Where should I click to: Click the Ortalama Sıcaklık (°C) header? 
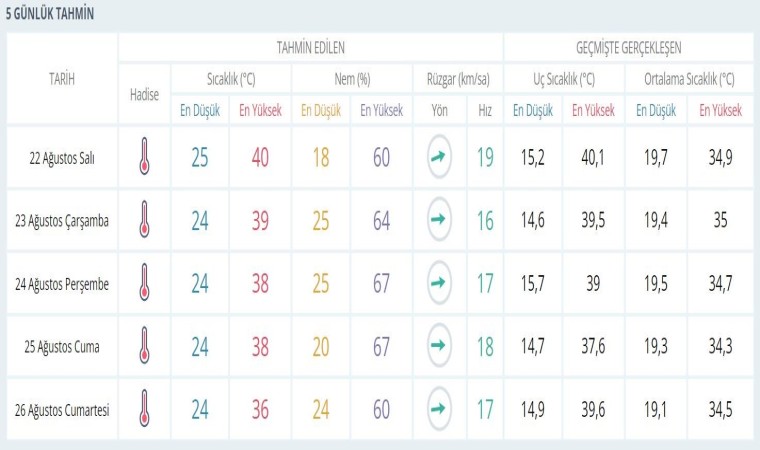[x=689, y=79]
